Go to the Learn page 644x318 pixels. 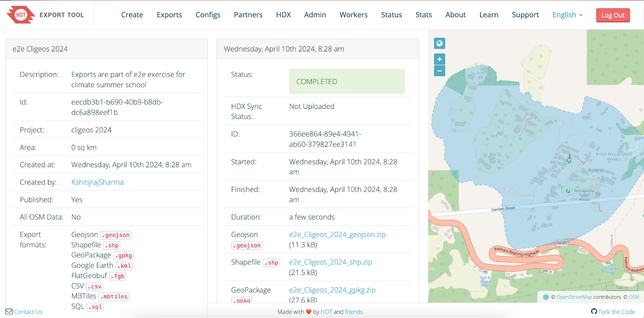pos(489,15)
